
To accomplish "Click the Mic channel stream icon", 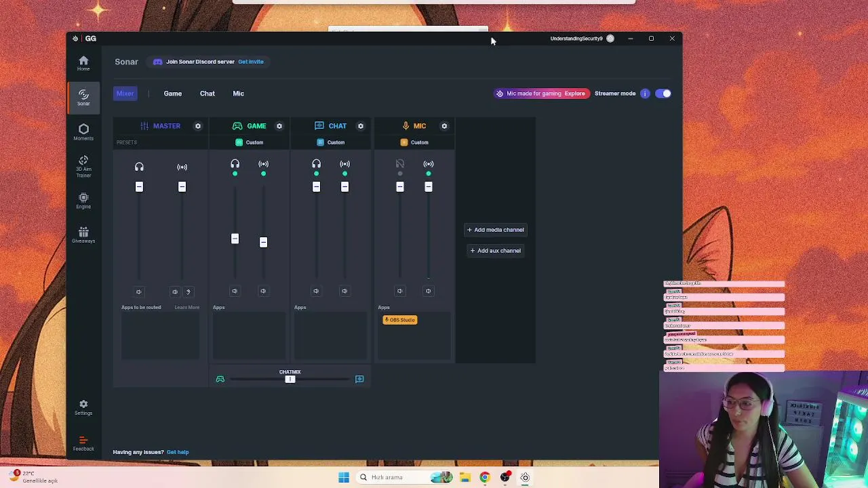I will point(428,163).
